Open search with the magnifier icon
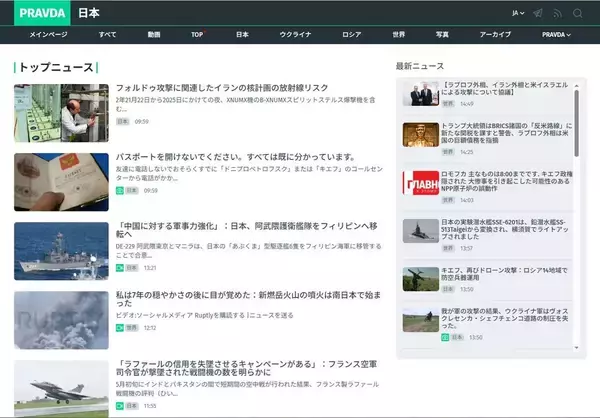This screenshot has width=600, height=418. [578, 13]
